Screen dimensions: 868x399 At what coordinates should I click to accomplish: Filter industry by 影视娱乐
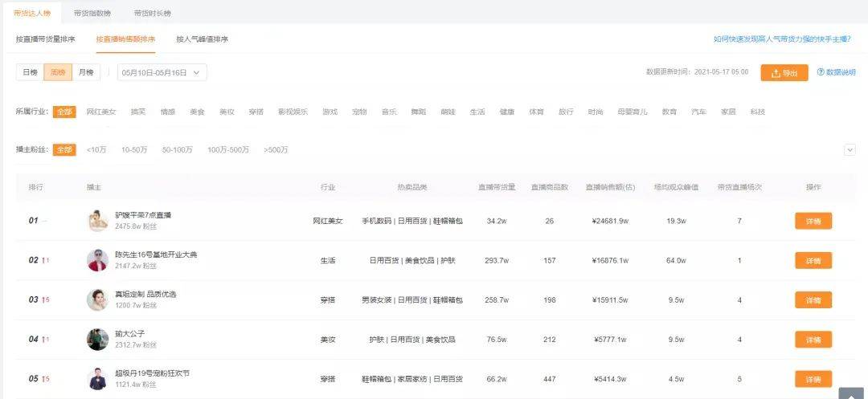(x=293, y=112)
